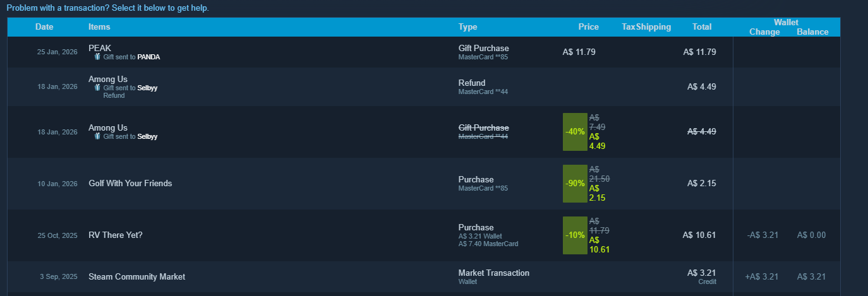Click the -10% discount badge

pos(575,235)
